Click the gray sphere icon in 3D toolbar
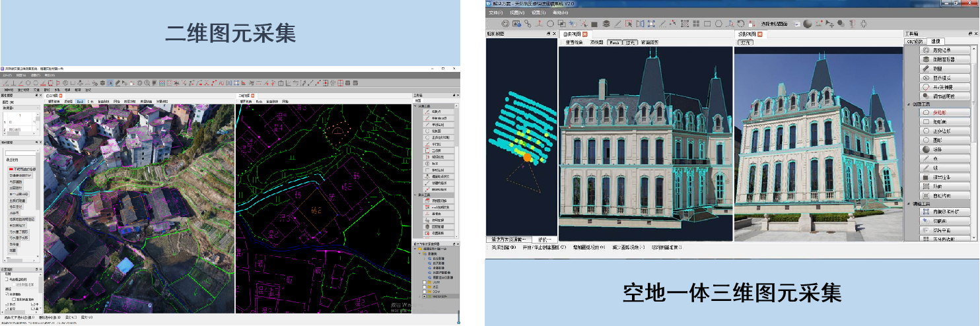Image resolution: width=980 pixels, height=326 pixels. click(808, 24)
